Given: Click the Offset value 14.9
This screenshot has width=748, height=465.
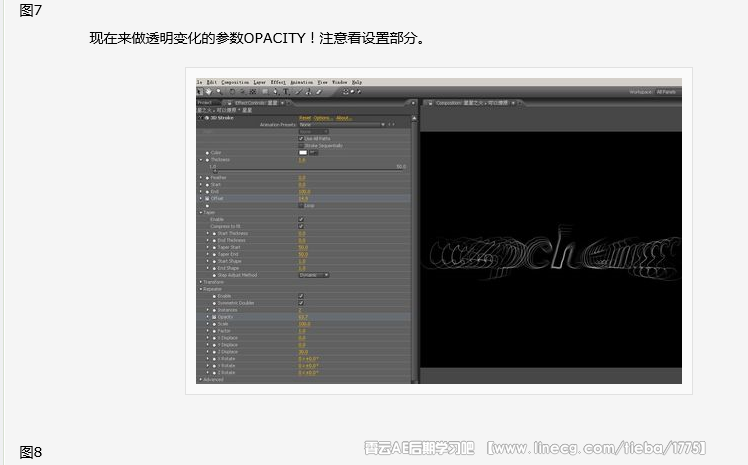Looking at the screenshot, I should pos(303,198).
